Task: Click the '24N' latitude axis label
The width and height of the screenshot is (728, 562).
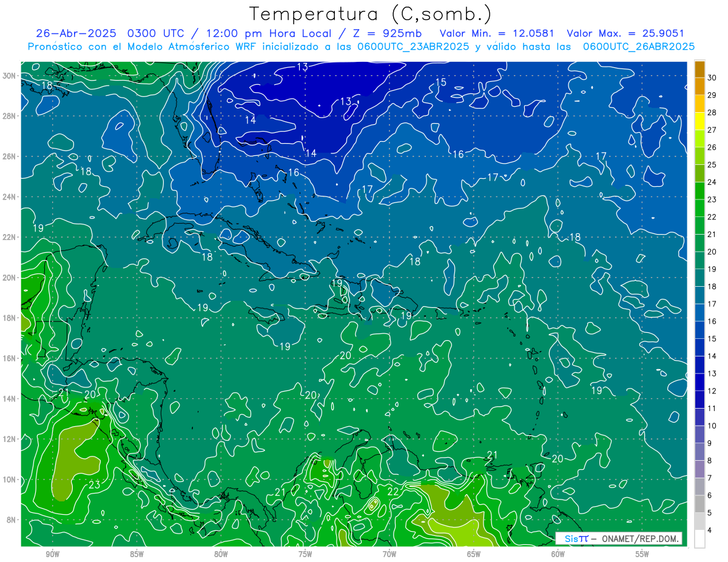Action: tap(9, 196)
